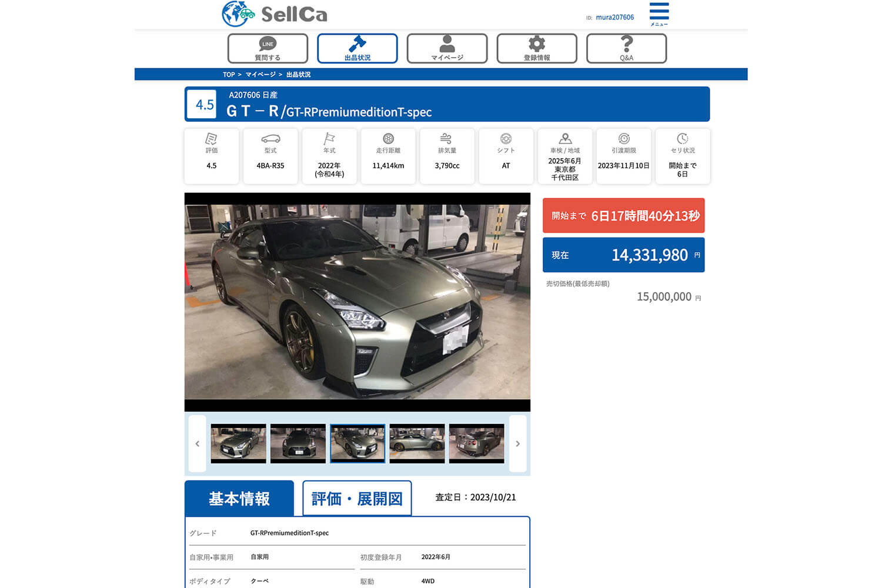Click the 査定日：2023/10/21 text
This screenshot has width=882, height=588.
(x=475, y=497)
